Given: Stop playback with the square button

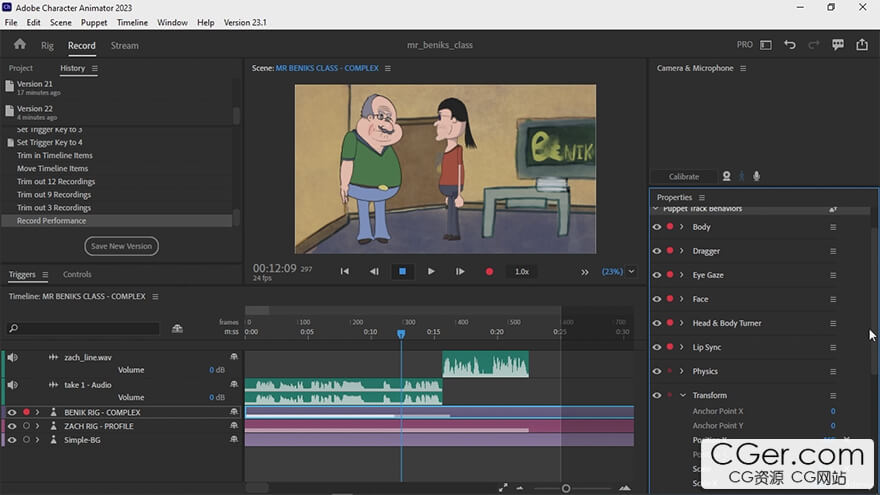Looking at the screenshot, I should [402, 272].
